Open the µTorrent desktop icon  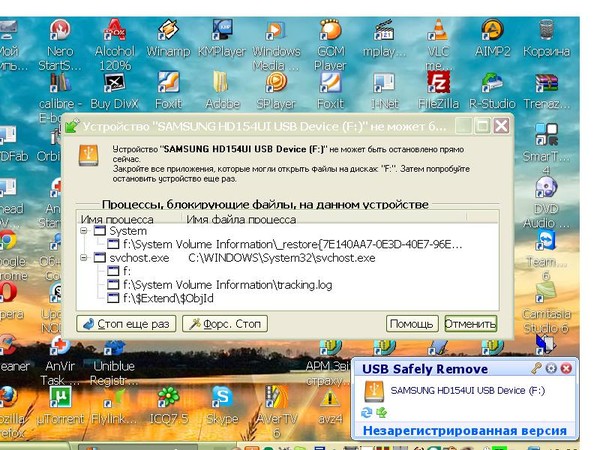tap(60, 406)
